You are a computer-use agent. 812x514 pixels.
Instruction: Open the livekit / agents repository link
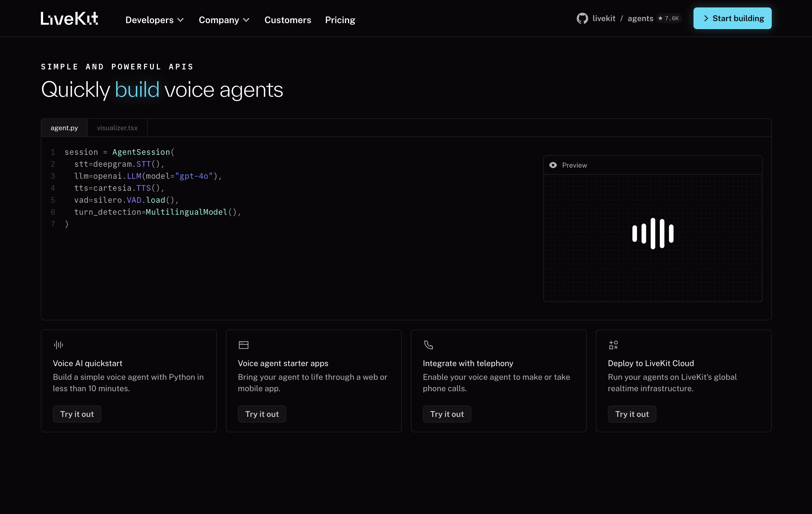(x=622, y=19)
